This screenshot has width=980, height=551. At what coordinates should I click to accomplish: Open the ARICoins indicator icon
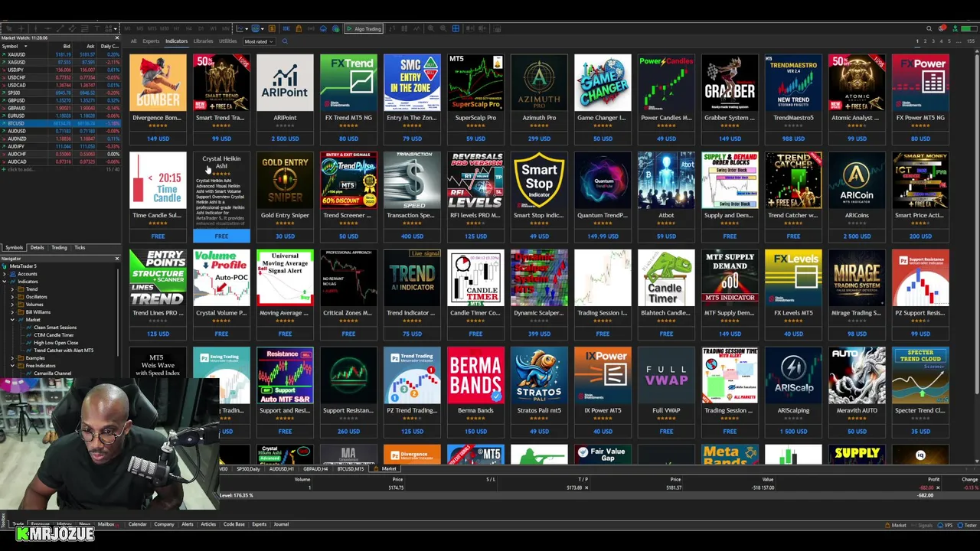pos(857,181)
